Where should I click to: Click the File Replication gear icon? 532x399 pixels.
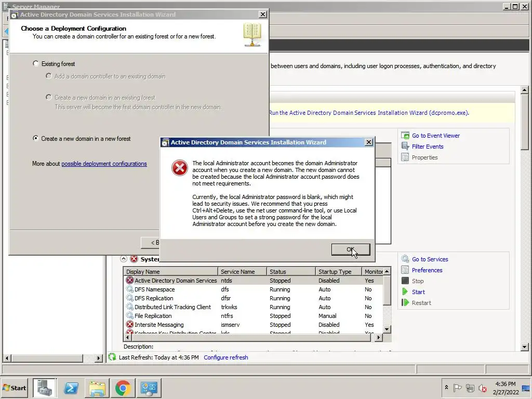coord(129,315)
